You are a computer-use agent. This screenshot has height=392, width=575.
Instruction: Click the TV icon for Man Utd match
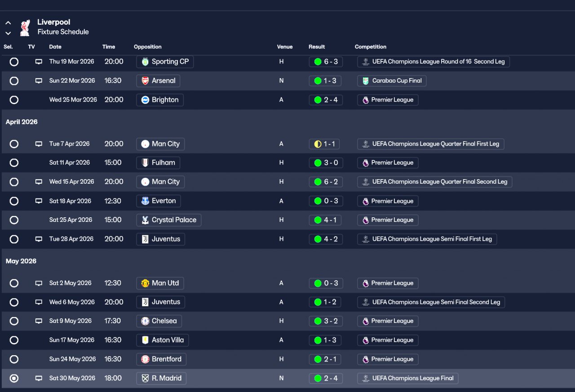(39, 283)
